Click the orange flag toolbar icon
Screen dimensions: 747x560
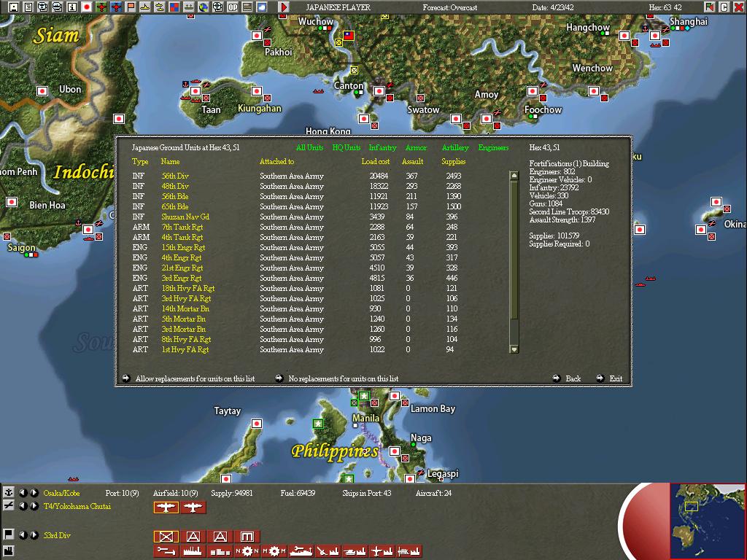pos(131,7)
